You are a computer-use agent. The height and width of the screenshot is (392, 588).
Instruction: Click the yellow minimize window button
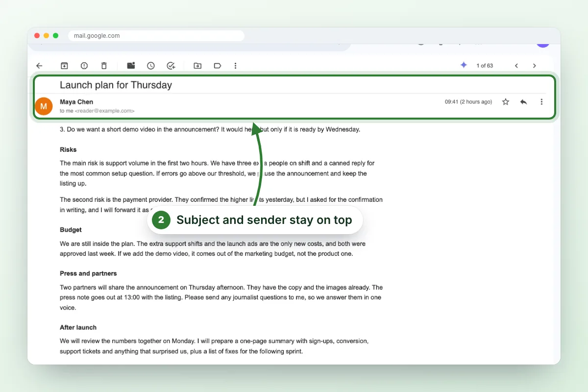pyautogui.click(x=46, y=36)
